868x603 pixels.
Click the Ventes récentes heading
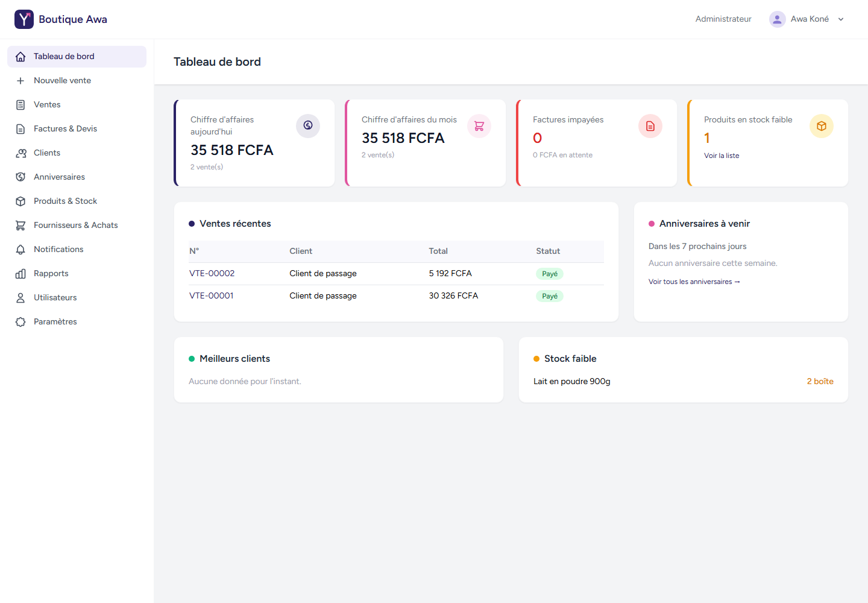(235, 224)
